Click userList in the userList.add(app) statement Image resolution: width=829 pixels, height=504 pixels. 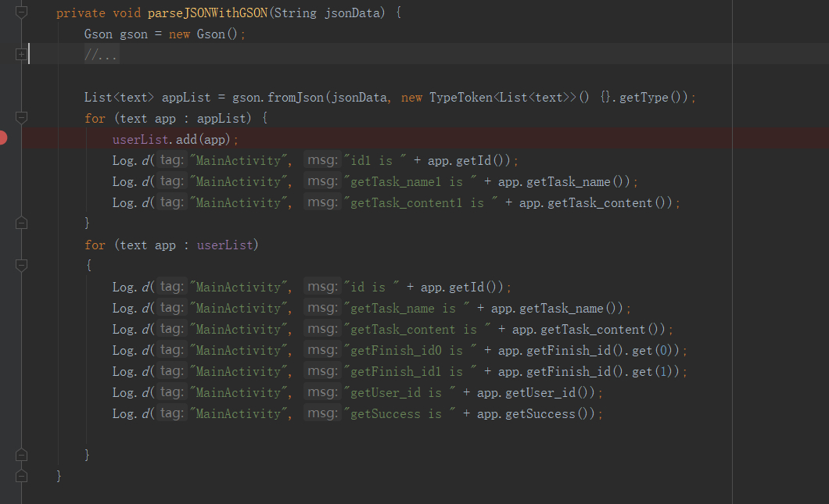140,139
